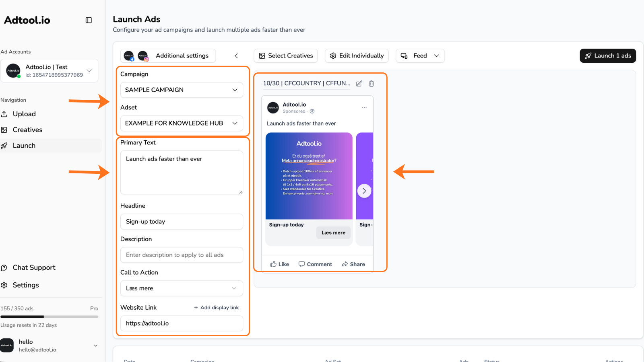Click Comment in the ad preview
This screenshot has width=644, height=362.
tap(315, 264)
